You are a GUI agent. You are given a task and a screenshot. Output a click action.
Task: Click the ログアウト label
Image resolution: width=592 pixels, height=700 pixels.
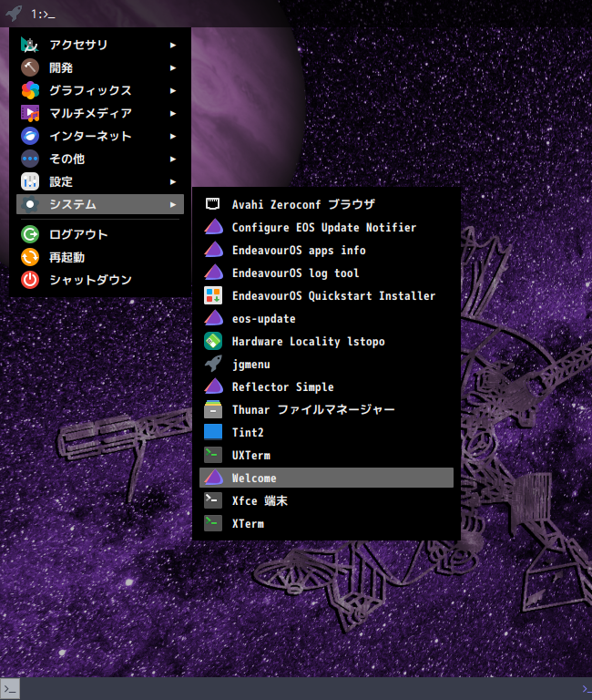(x=78, y=234)
